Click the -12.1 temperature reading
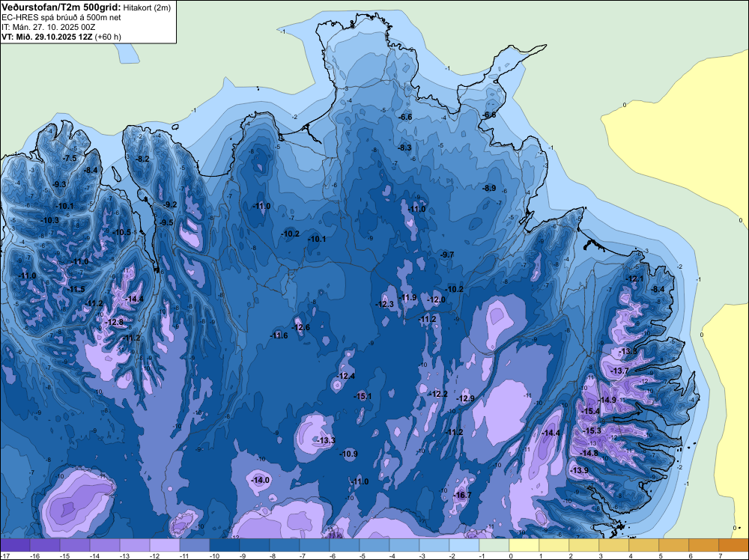Screen dimensions: 749x560 tap(635, 279)
